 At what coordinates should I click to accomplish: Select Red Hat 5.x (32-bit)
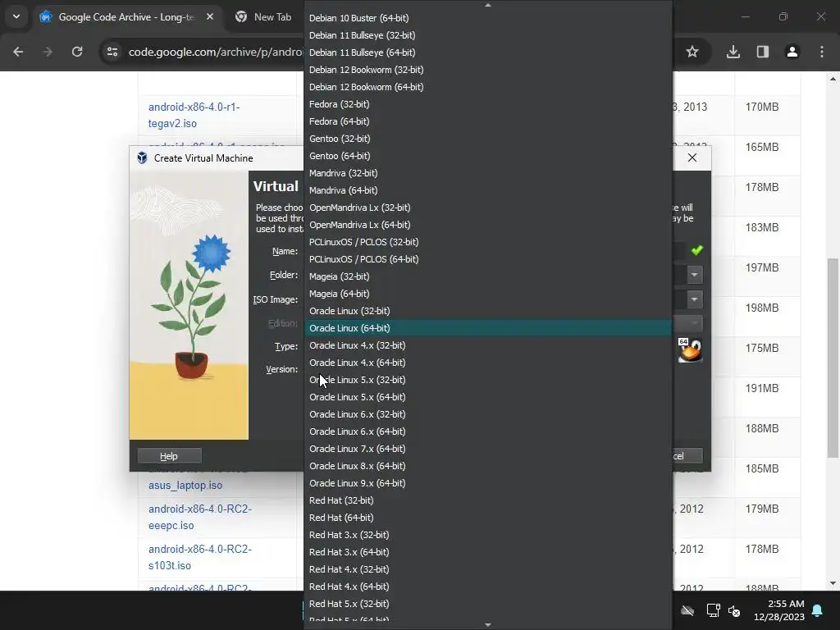(x=488, y=604)
